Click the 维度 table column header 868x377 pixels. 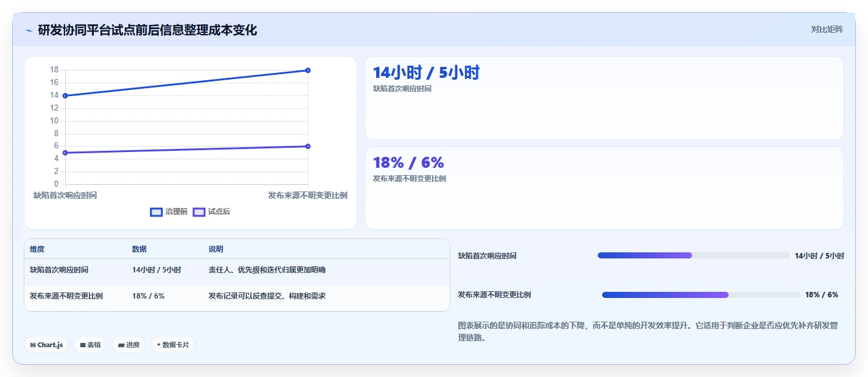[x=37, y=249]
